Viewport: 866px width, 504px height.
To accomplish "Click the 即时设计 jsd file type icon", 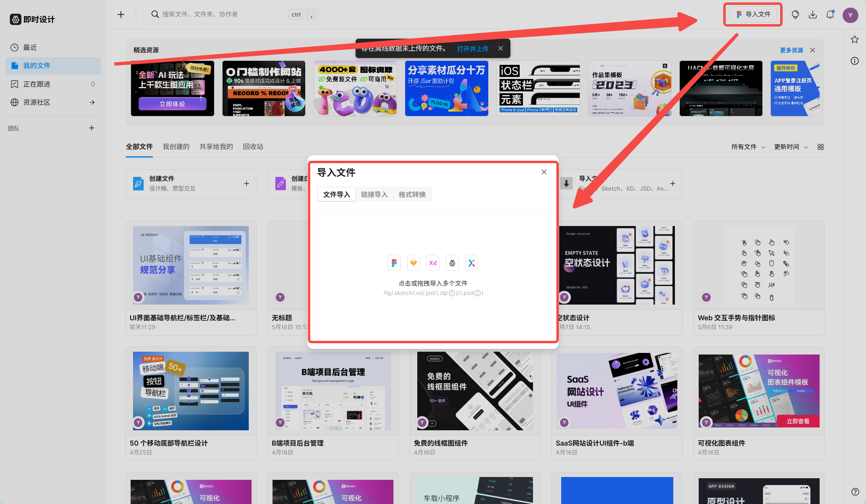I will 452,263.
